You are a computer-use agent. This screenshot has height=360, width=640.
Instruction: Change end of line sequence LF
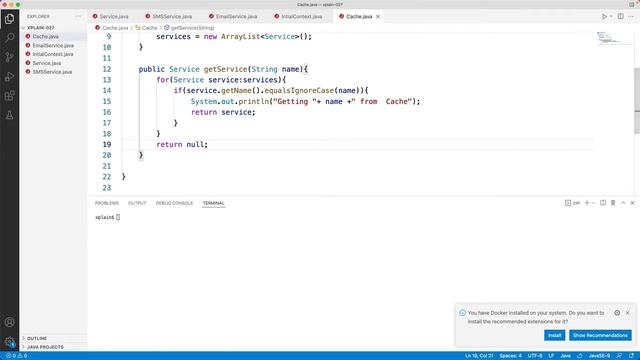(x=551, y=356)
